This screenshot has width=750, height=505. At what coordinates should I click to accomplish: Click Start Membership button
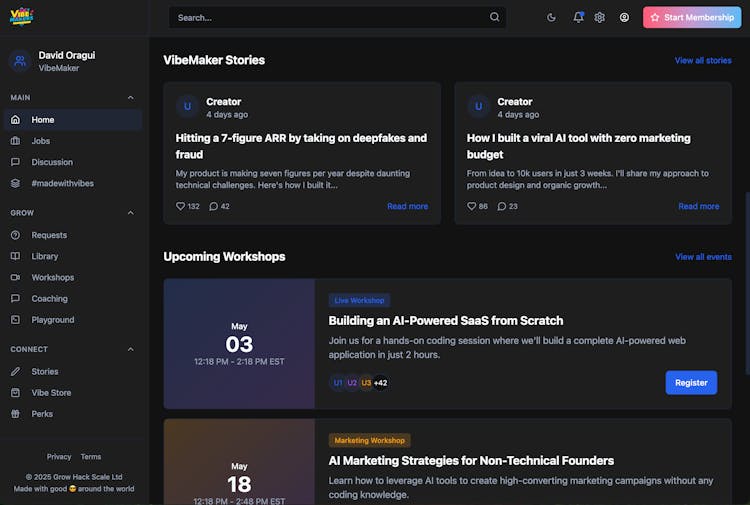click(x=692, y=17)
